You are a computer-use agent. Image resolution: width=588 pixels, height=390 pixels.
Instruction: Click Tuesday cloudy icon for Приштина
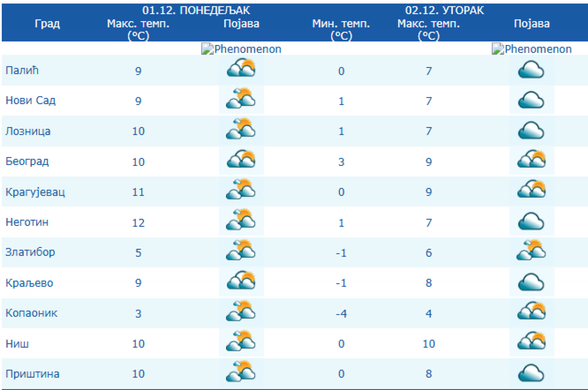click(x=531, y=373)
